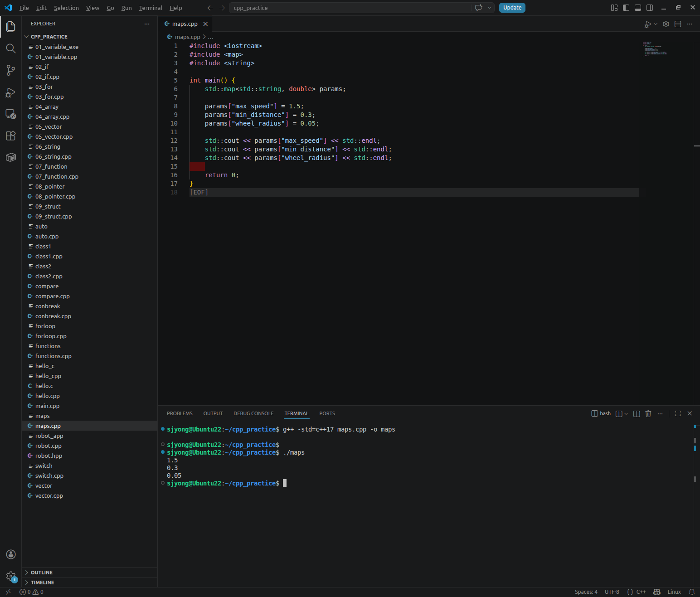Click the bash terminal profile label
This screenshot has width=700, height=597.
tap(601, 413)
